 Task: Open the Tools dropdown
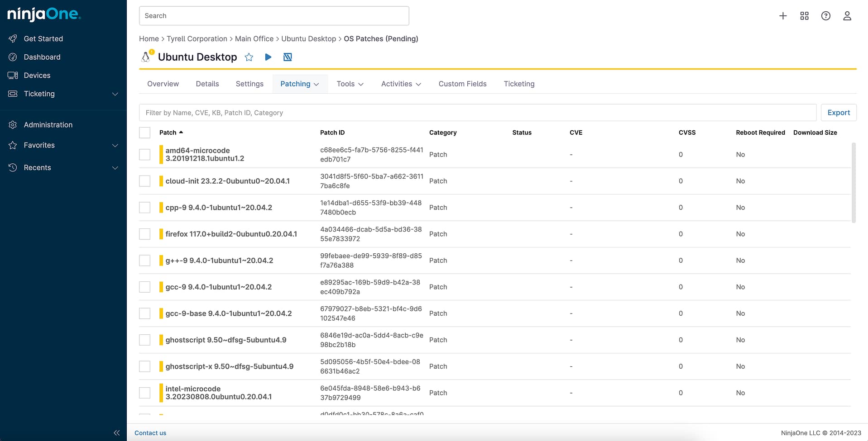(350, 84)
